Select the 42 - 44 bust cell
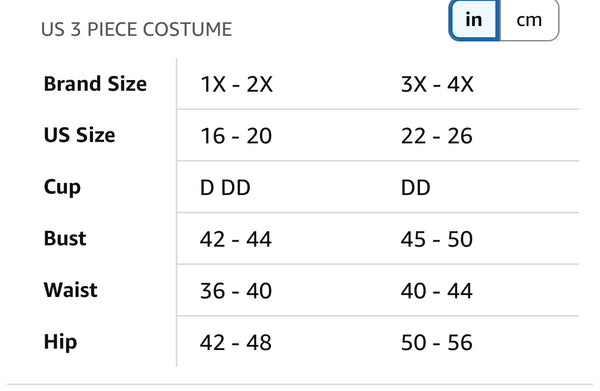 pos(236,239)
